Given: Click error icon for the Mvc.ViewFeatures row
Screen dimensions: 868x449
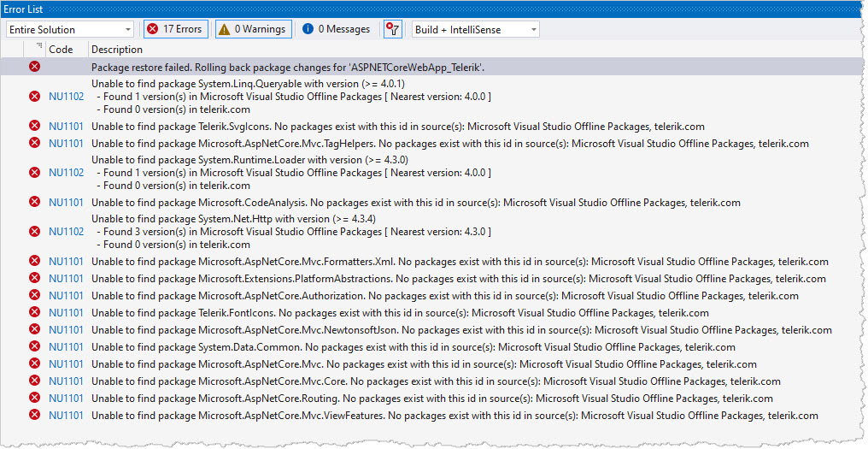Looking at the screenshot, I should [x=35, y=416].
